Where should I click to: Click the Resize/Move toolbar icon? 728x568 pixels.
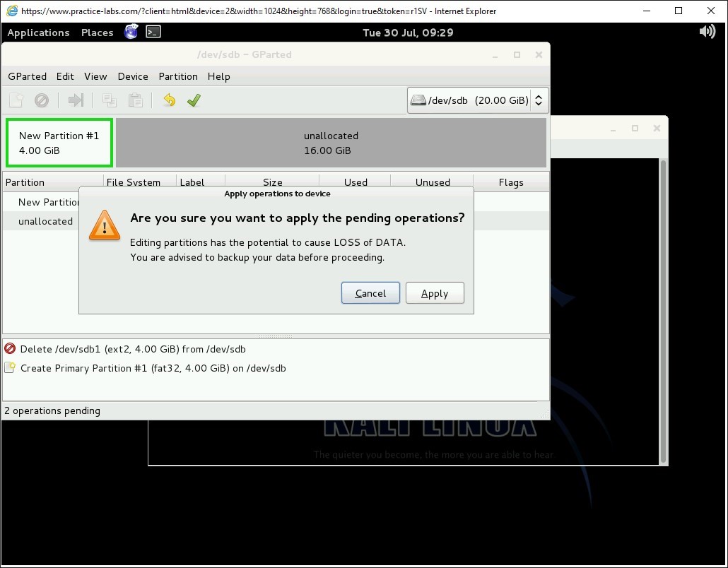tap(76, 100)
